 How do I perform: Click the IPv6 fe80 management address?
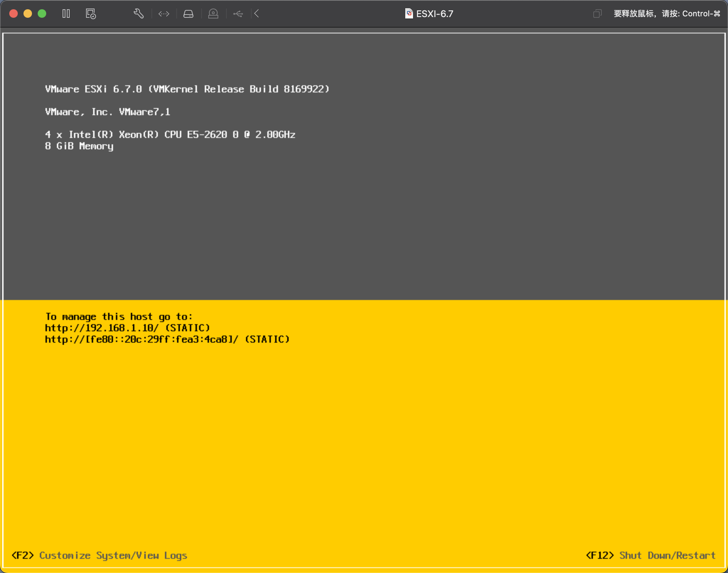(x=141, y=339)
